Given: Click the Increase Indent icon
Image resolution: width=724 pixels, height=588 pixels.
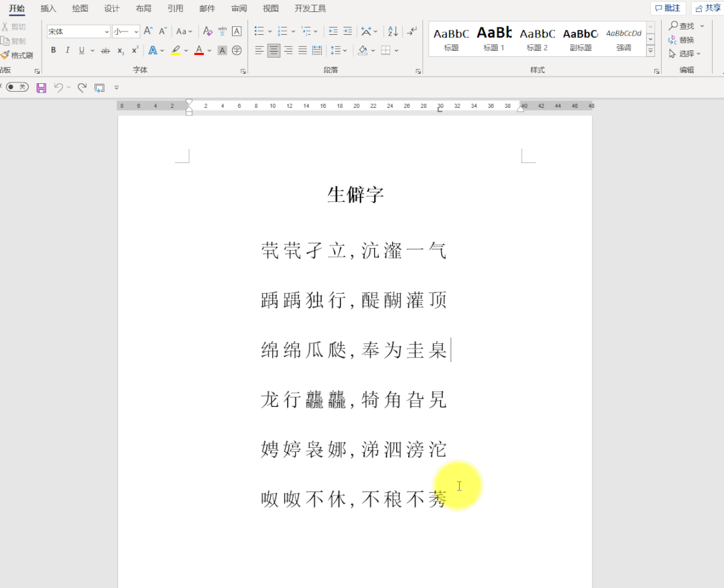Looking at the screenshot, I should 349,31.
